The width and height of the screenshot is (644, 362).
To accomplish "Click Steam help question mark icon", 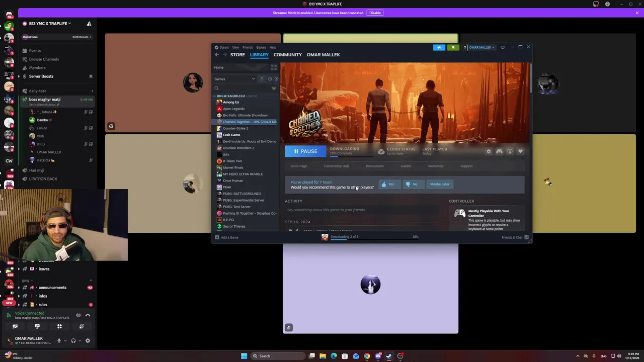I will (x=464, y=47).
